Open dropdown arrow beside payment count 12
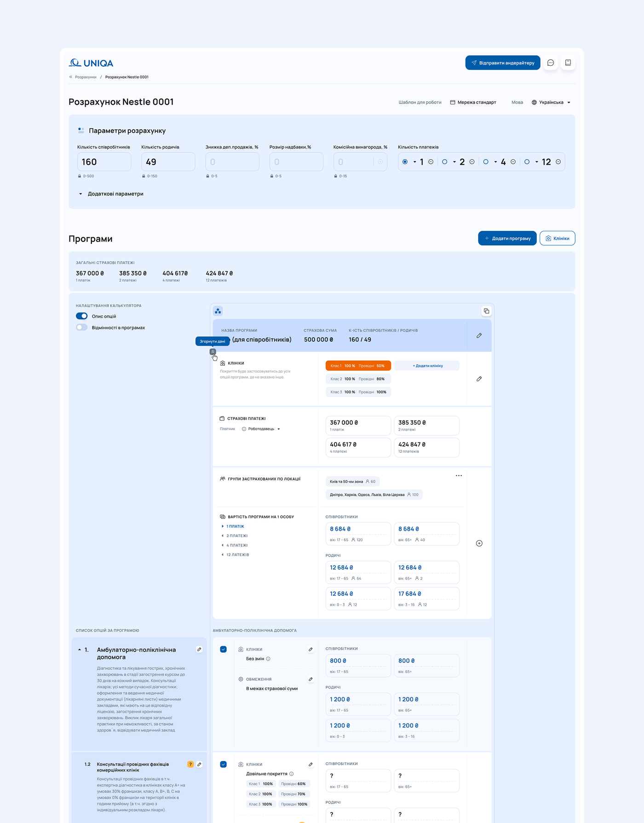 (x=537, y=162)
